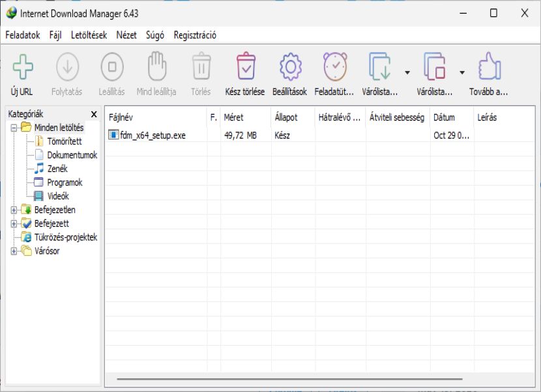
Task: Select the Zenék music category
Action: click(57, 169)
